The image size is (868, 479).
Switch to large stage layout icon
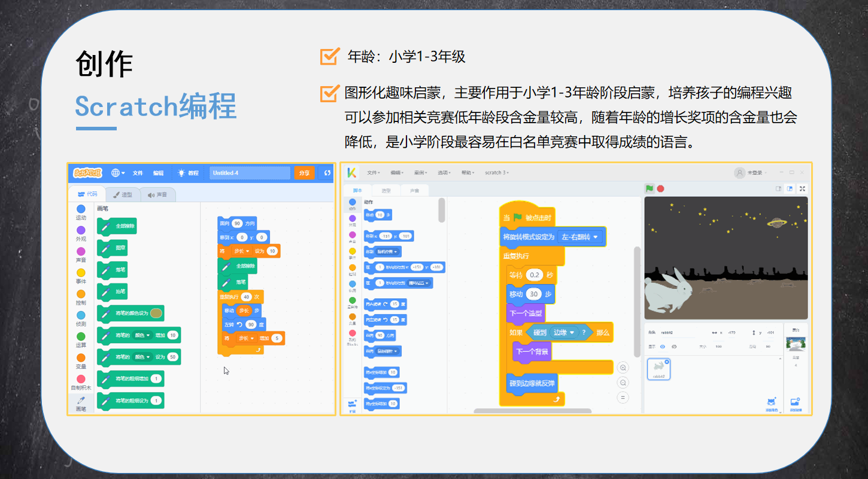click(790, 188)
